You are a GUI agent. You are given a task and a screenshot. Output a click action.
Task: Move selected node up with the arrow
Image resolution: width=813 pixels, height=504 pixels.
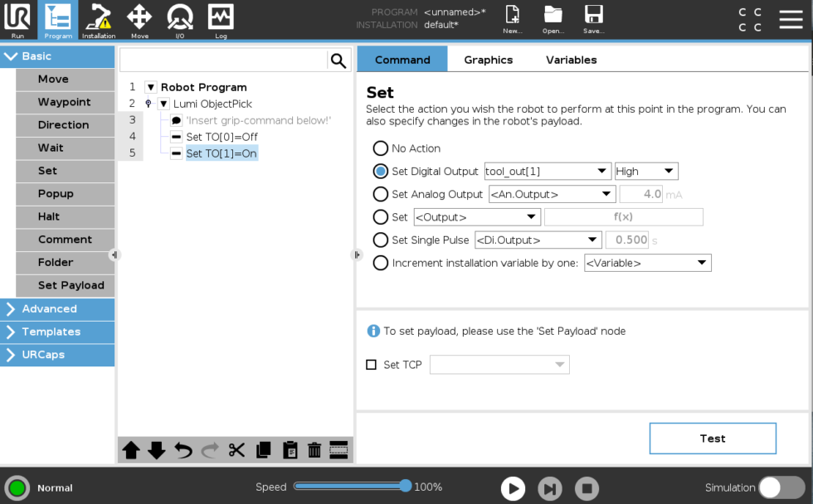[x=131, y=450]
